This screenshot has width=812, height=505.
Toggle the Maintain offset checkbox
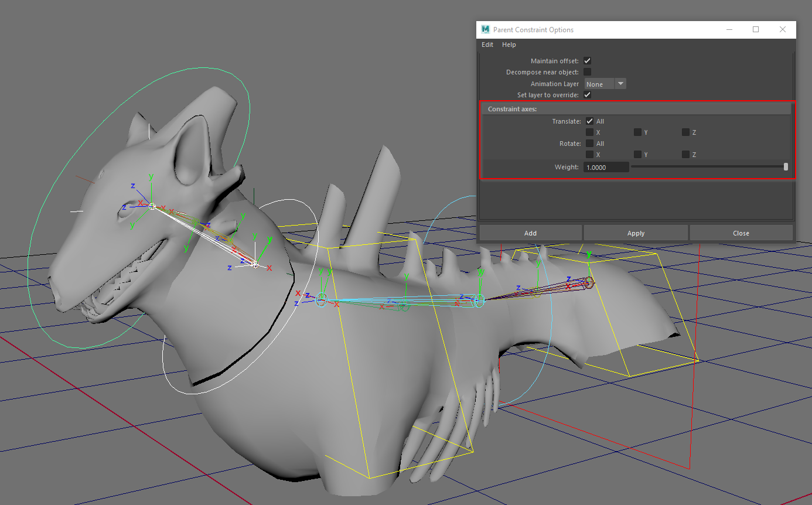tap(588, 61)
